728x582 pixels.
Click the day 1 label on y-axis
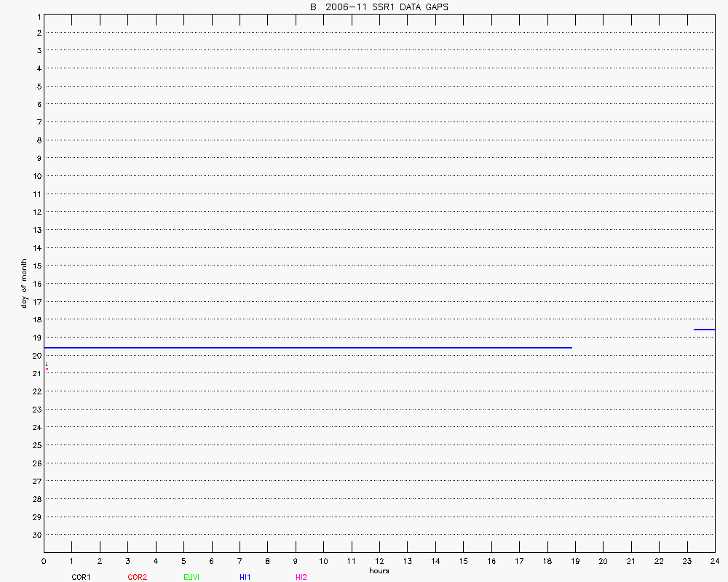coord(37,15)
